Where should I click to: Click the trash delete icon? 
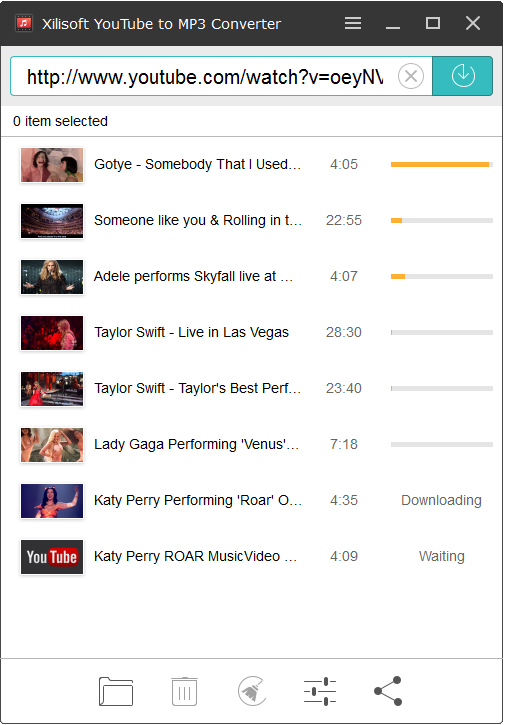click(185, 691)
